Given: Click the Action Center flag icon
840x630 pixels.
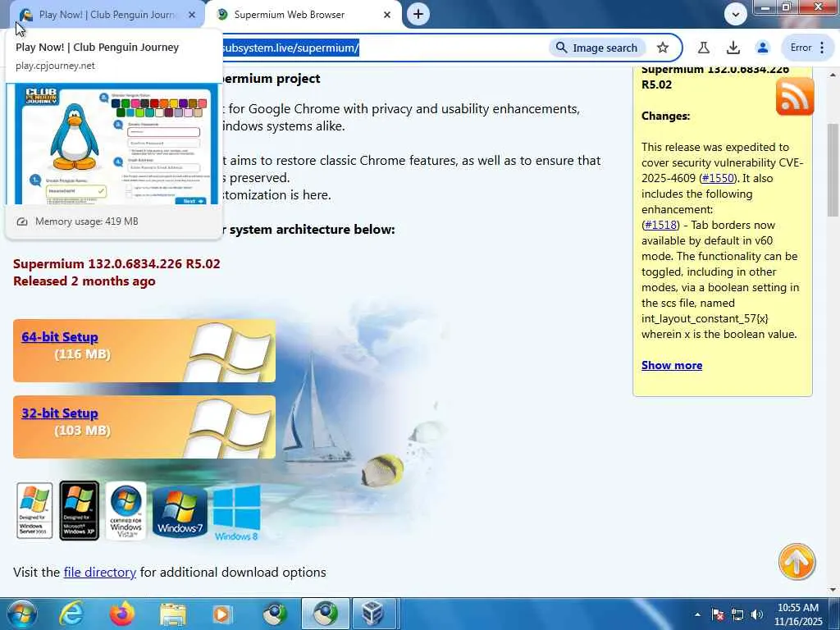Looking at the screenshot, I should (718, 614).
